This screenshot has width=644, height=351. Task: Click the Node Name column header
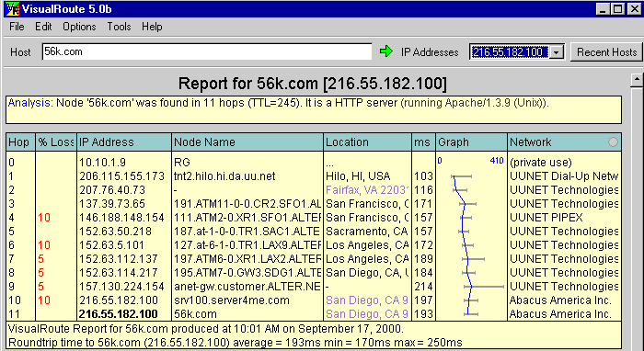(247, 142)
